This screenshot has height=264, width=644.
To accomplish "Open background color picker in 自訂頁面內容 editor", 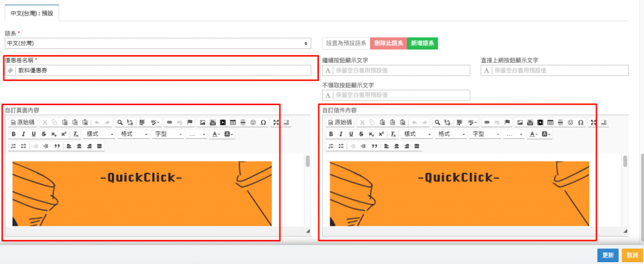I will 229,134.
